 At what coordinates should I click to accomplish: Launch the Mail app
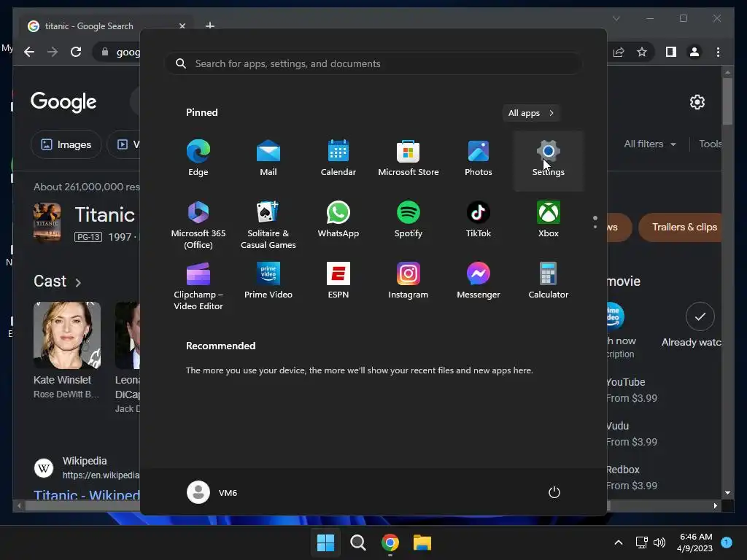tap(268, 158)
